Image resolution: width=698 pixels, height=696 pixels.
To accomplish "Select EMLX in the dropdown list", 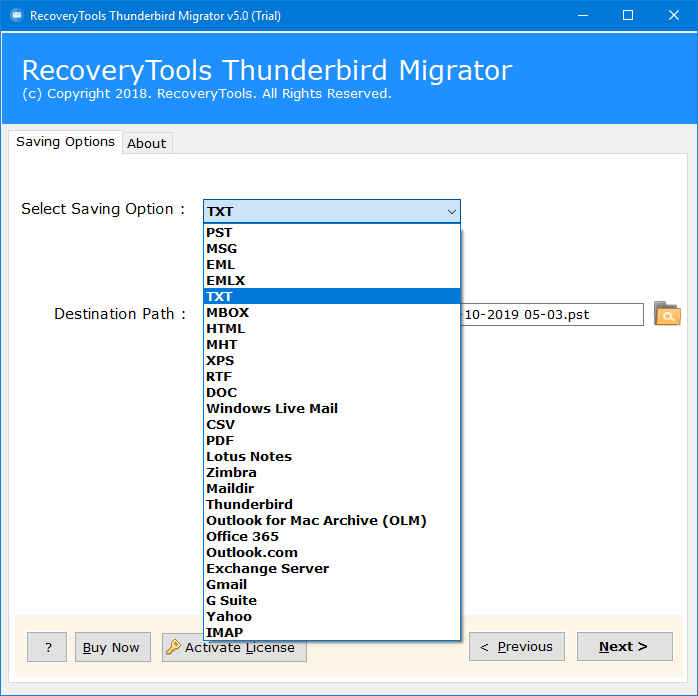I will pos(332,280).
